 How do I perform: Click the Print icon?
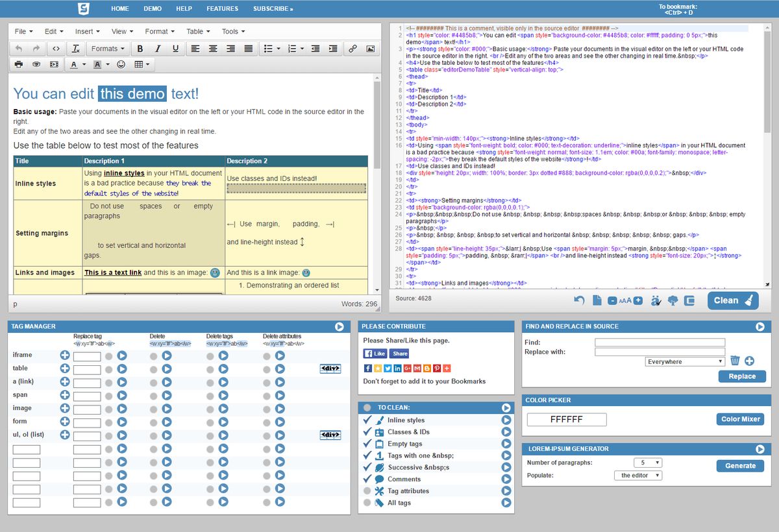tap(18, 64)
